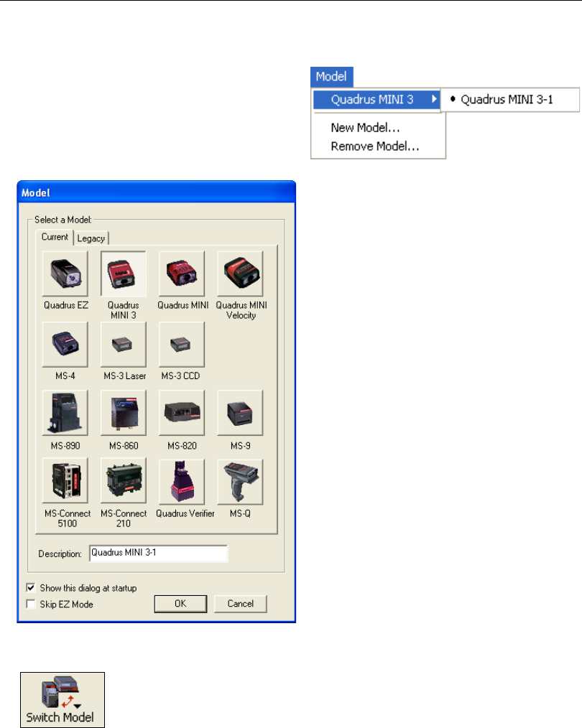Screen dimensions: 582x728
Task: Click the Cancel button
Action: pyautogui.click(x=240, y=604)
